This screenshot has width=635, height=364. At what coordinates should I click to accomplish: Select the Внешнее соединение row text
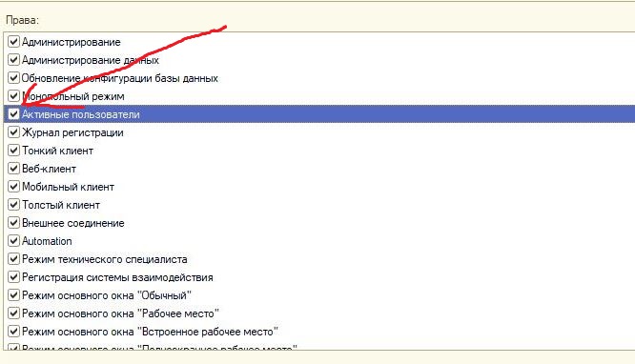point(72,223)
